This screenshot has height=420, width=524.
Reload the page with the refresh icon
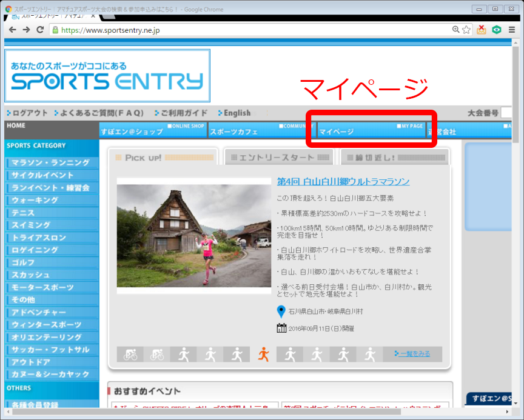pos(40,30)
